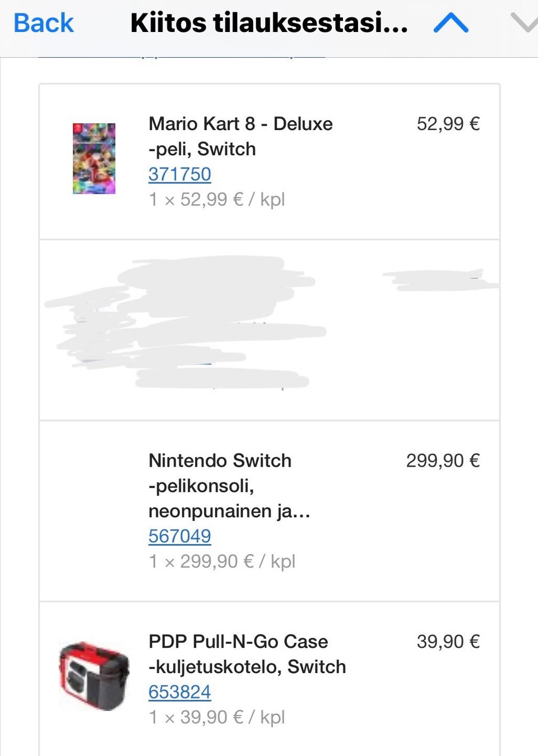Open product link 653824
This screenshot has width=538, height=756.
[179, 692]
